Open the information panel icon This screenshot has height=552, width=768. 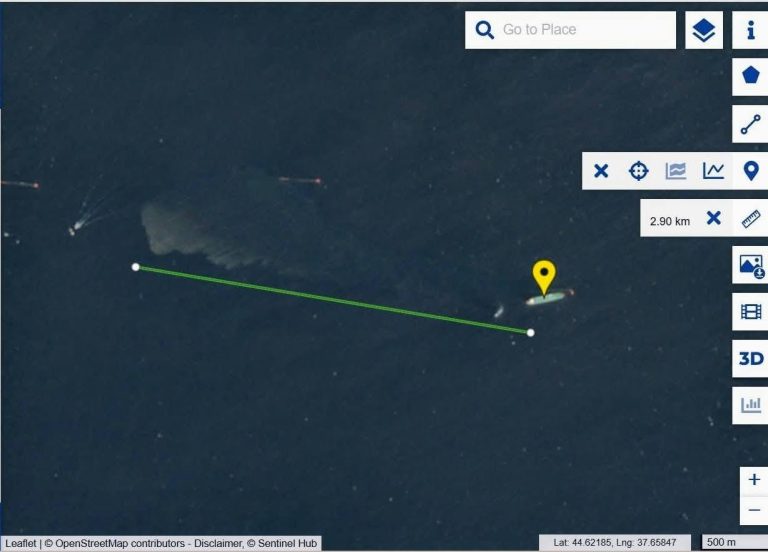point(750,30)
